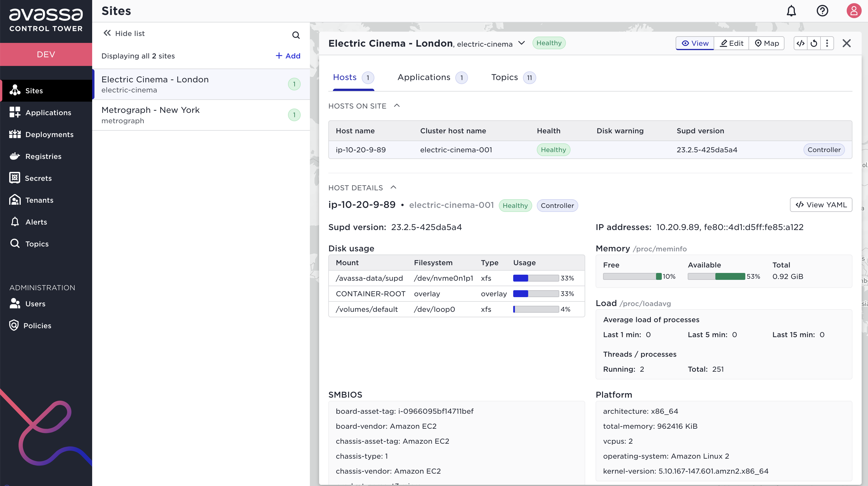Screen dimensions: 868x486
Task: Click the Tenants sidebar icon
Action: pos(15,200)
